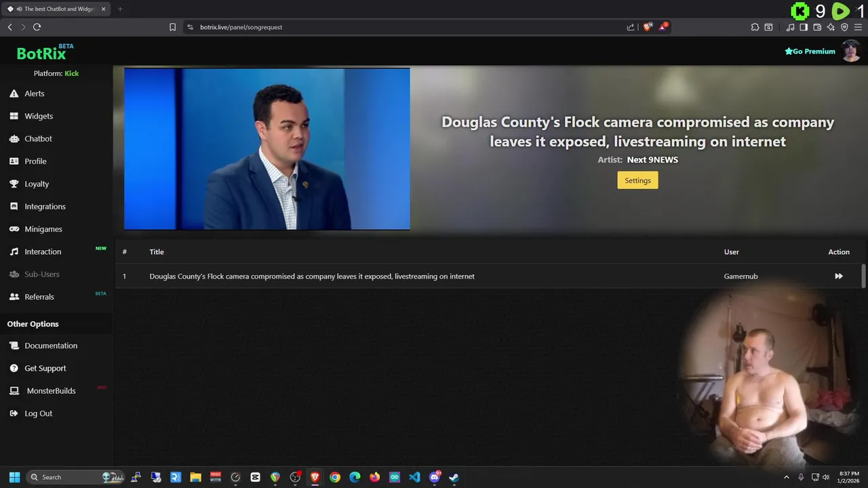Open Get Support
868x488 pixels.
[45, 368]
